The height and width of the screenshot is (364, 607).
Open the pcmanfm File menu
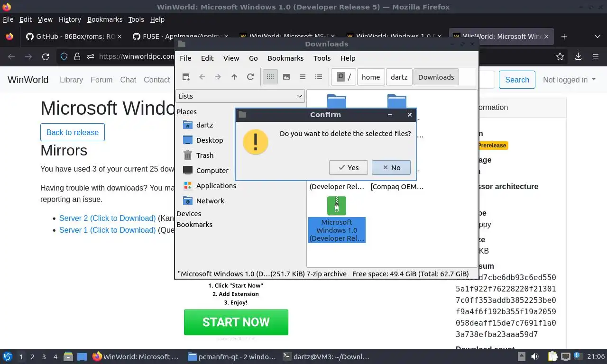[185, 58]
